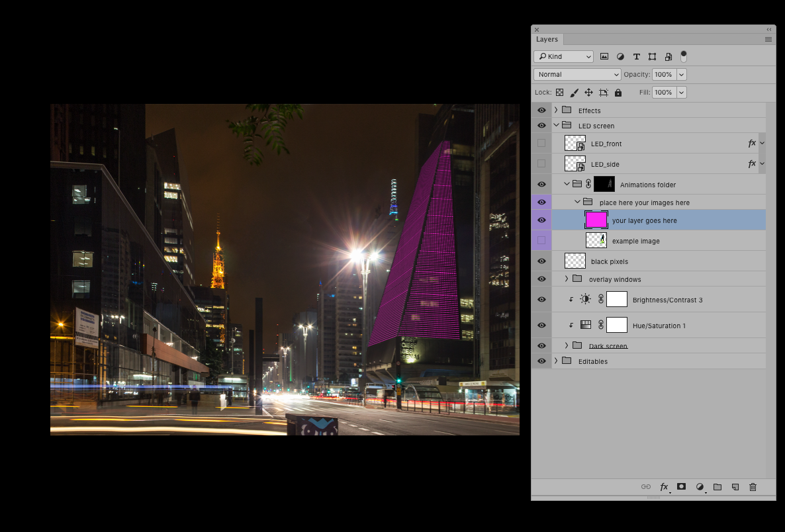Hide the black pixels layer

tap(541, 261)
